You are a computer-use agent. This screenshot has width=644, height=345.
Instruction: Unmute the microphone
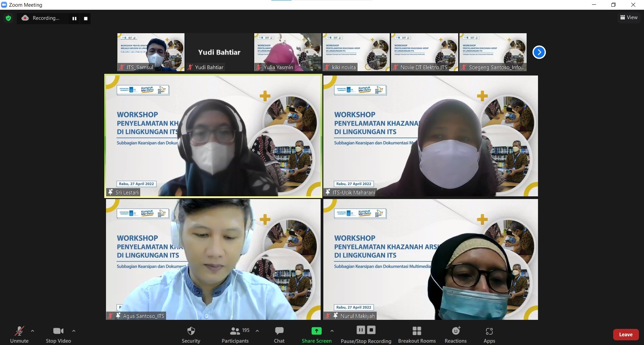tap(19, 335)
